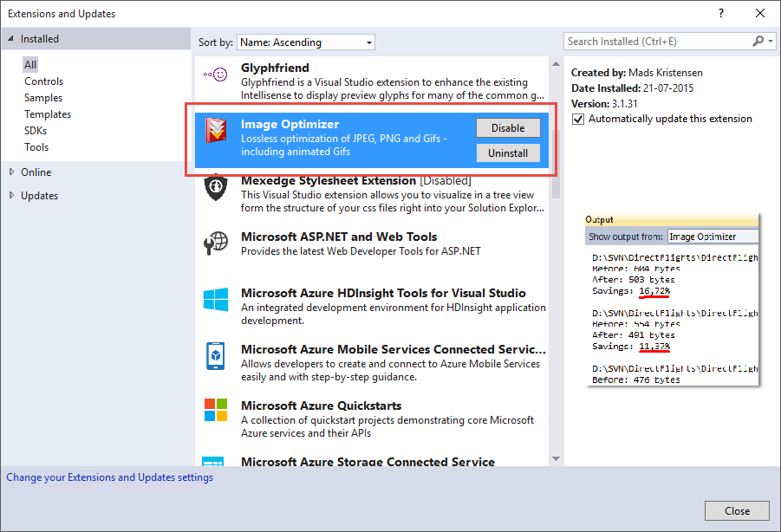Click the Mexedge Stylesheet Extension shield icon

216,187
